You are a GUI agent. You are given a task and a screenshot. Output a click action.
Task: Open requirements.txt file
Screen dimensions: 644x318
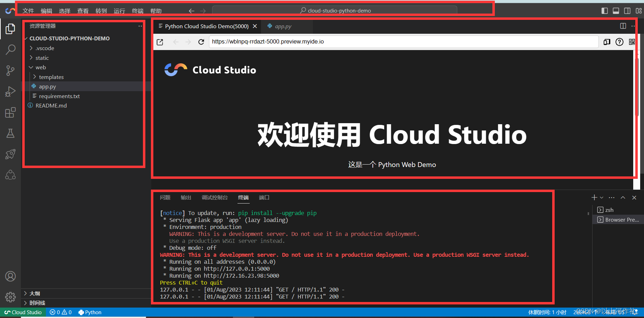[59, 96]
